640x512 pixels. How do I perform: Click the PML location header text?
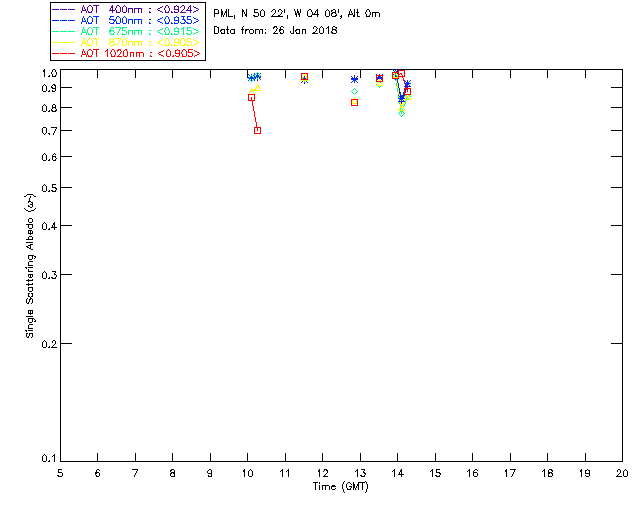(297, 14)
